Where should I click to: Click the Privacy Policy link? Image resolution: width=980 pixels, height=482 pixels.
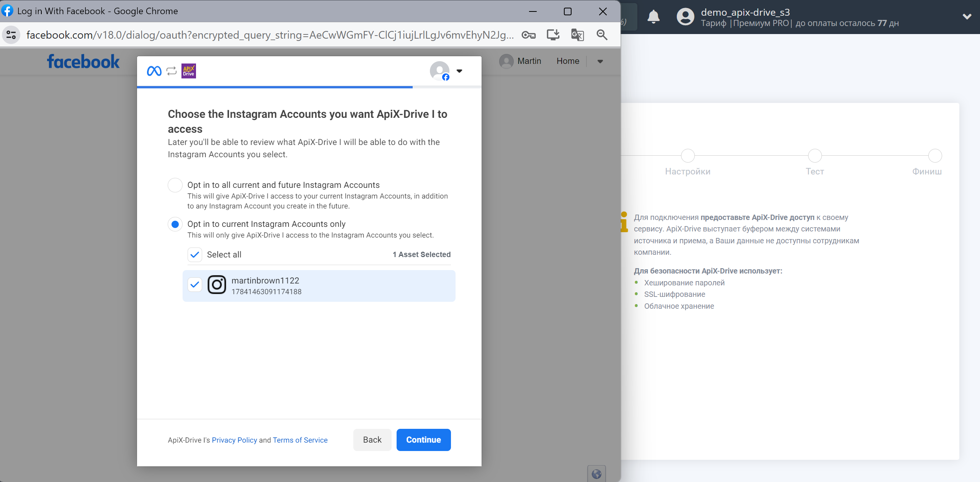[x=234, y=440]
